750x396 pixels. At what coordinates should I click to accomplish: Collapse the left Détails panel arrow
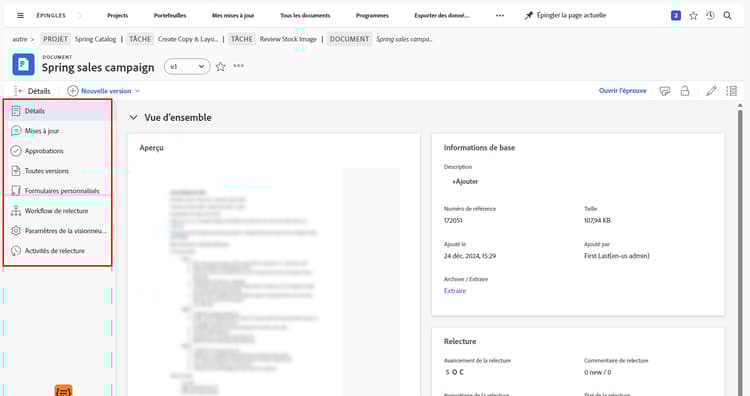(x=18, y=91)
